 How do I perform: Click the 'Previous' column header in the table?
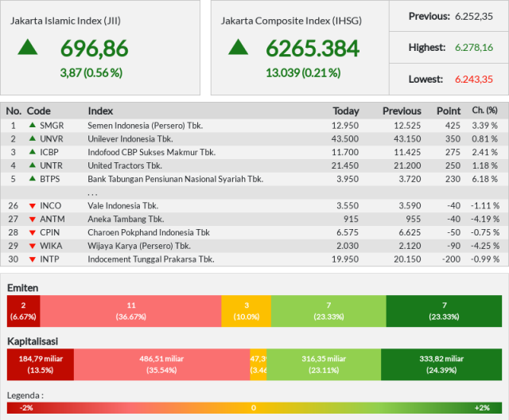coord(402,111)
